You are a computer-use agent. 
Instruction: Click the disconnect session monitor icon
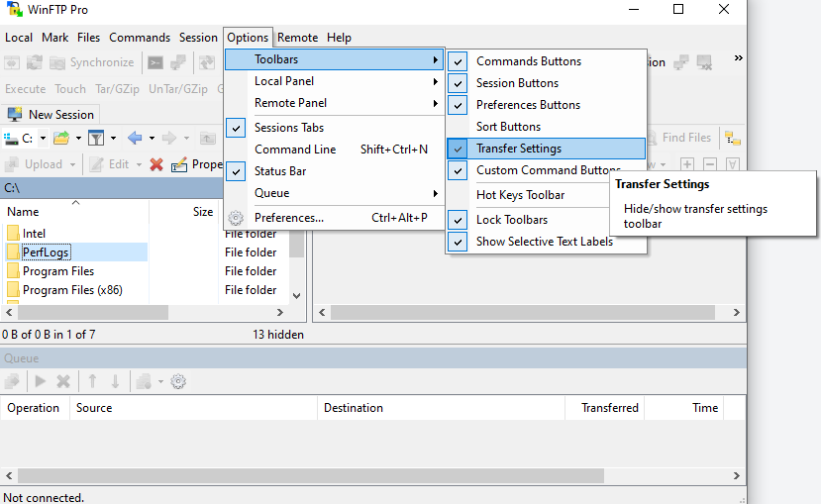click(704, 62)
